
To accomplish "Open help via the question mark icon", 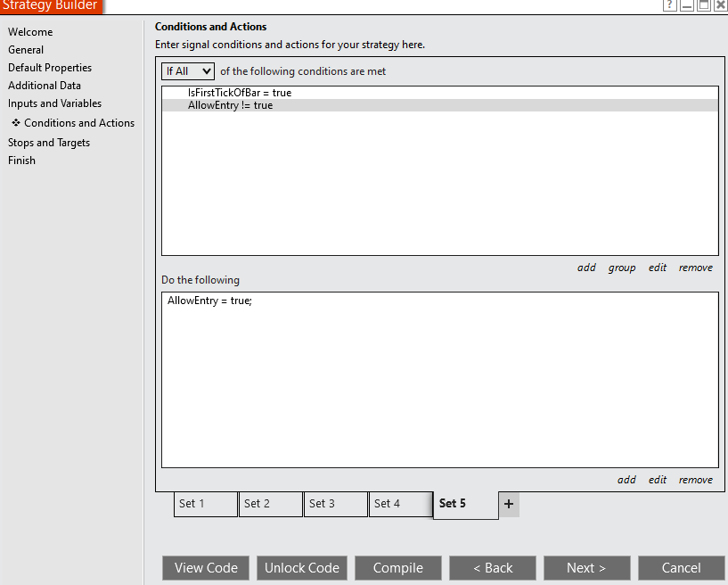I will [x=669, y=5].
